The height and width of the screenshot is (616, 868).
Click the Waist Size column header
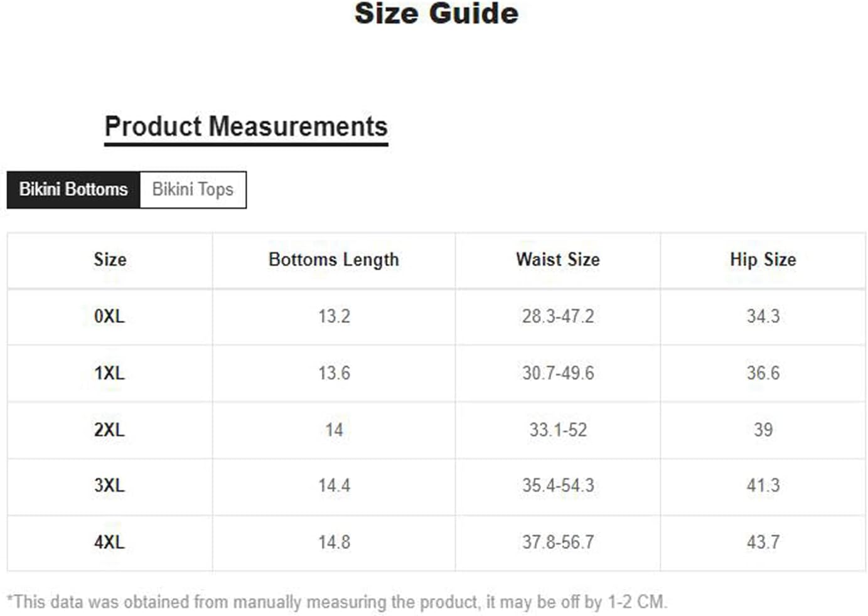(x=558, y=260)
